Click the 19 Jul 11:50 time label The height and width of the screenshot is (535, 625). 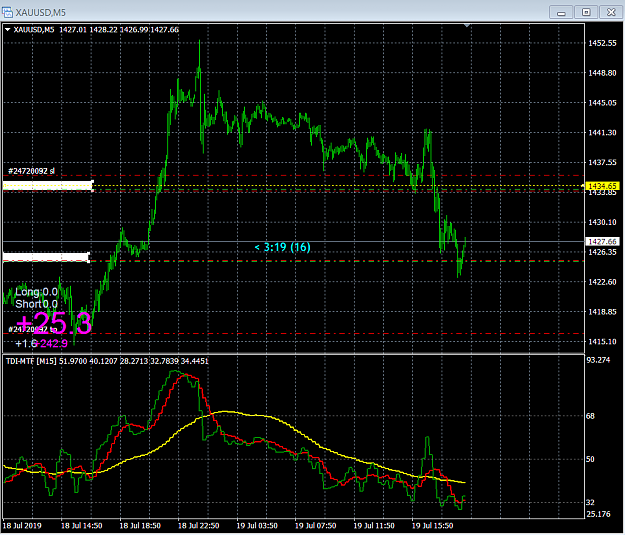[374, 526]
